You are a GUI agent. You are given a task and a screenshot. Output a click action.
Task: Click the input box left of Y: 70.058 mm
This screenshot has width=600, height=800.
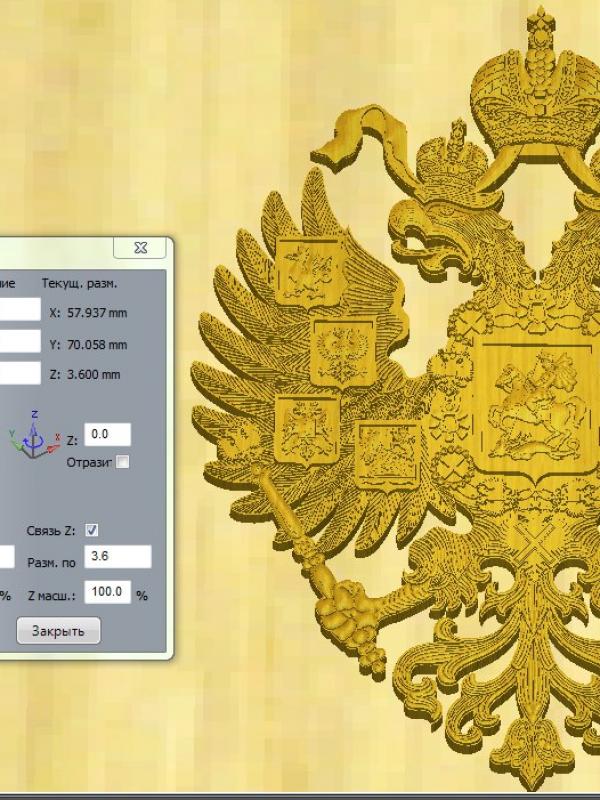pyautogui.click(x=20, y=343)
